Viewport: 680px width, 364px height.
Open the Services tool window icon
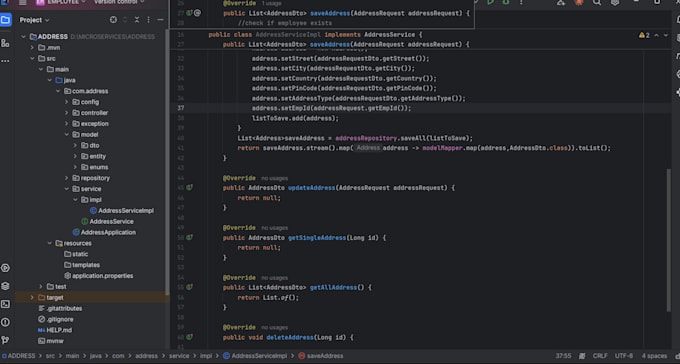tap(5, 268)
